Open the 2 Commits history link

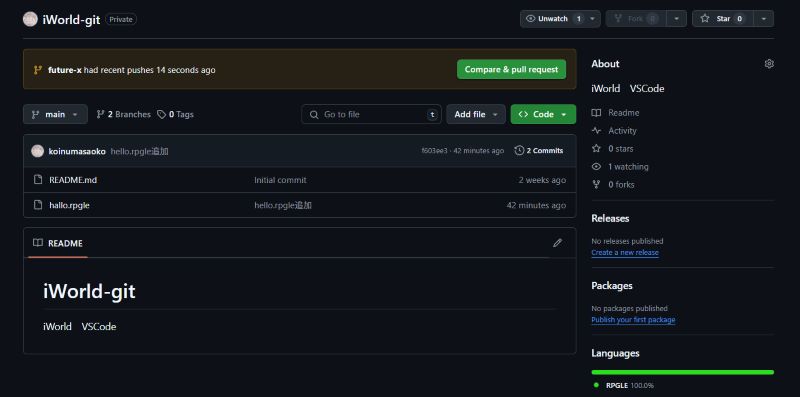coord(539,151)
